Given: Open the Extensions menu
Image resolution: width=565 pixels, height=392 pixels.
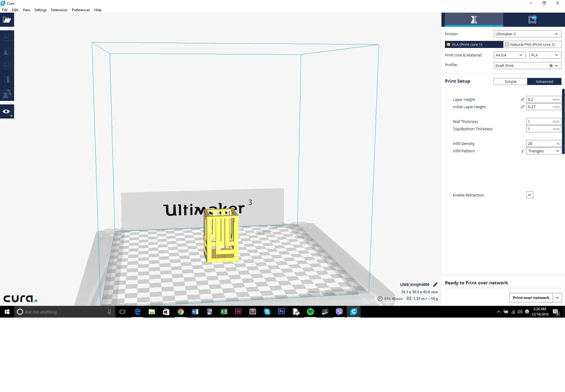Looking at the screenshot, I should pos(59,10).
